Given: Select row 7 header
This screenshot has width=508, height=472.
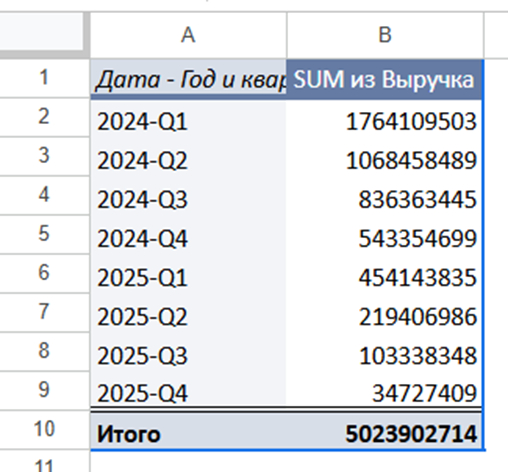Looking at the screenshot, I should [44, 312].
